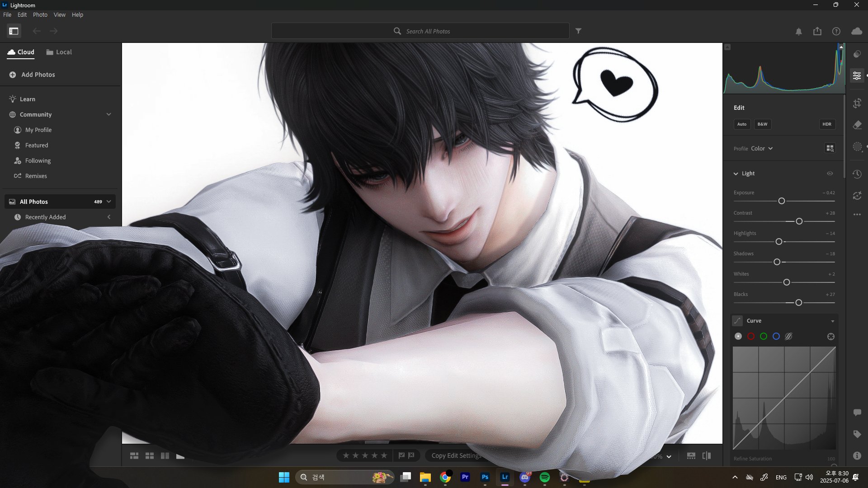Flag photo as rejected

click(x=411, y=455)
